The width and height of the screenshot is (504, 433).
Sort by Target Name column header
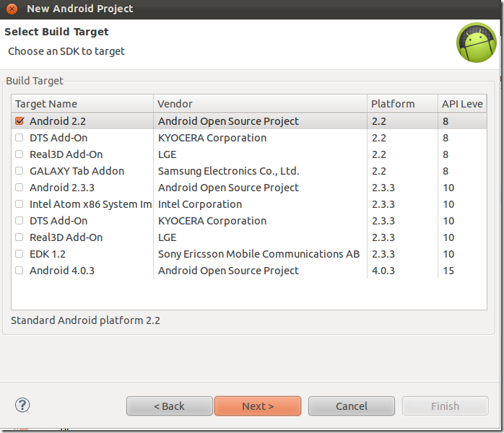click(x=82, y=104)
